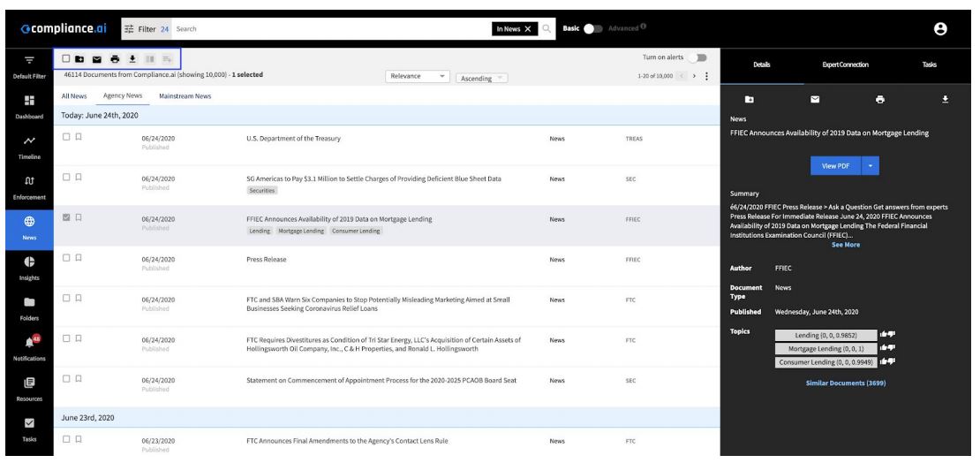Check the FTC Requires Divestitures row checkbox

tap(66, 338)
